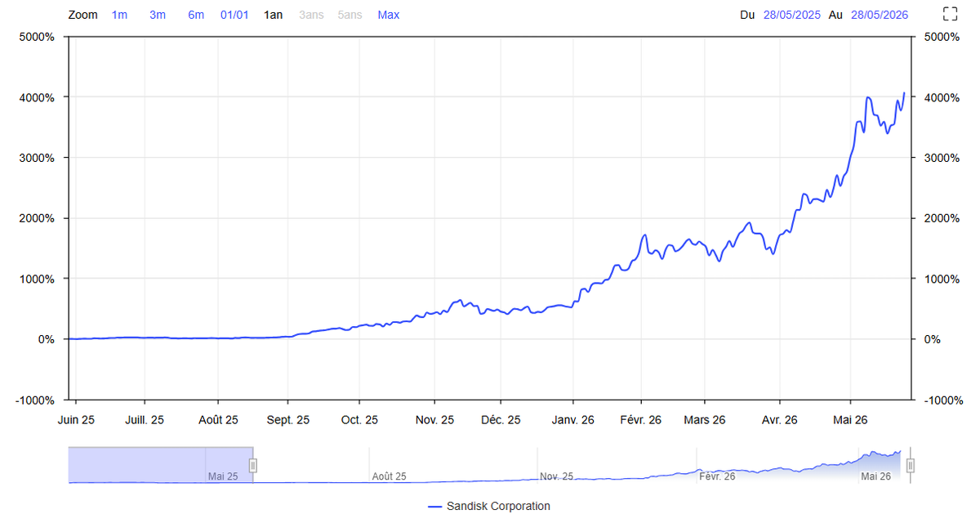The image size is (980, 523).
Task: Click the right 2000% y-axis label
Action: tap(942, 218)
